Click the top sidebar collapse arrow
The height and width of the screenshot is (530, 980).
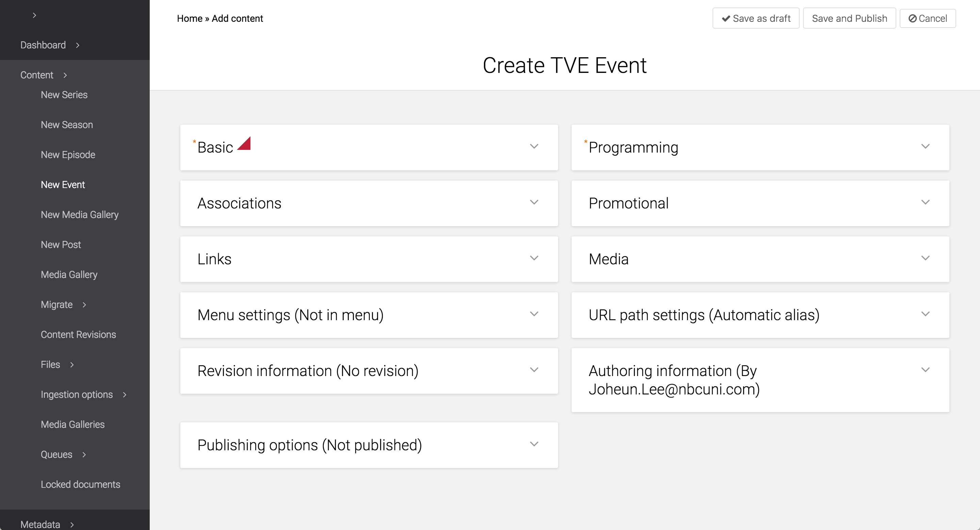tap(34, 15)
